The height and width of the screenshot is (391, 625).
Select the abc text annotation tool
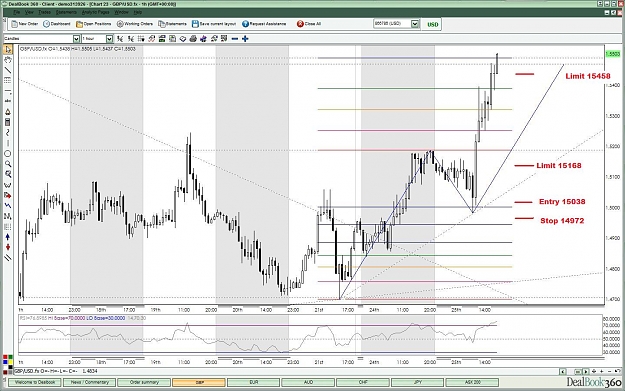(x=8, y=101)
